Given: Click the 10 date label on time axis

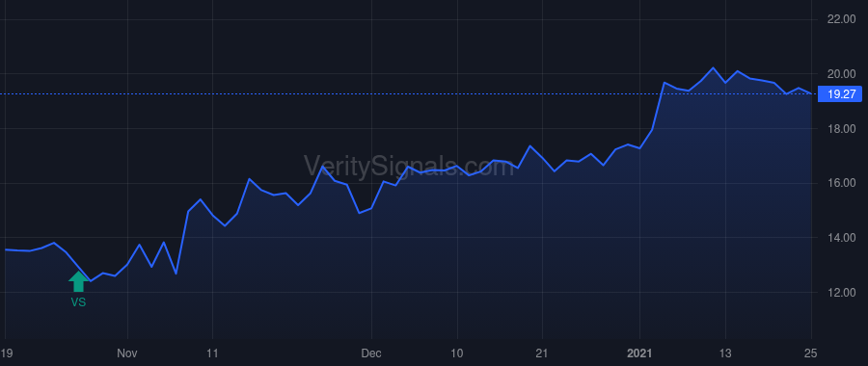Looking at the screenshot, I should click(x=457, y=353).
